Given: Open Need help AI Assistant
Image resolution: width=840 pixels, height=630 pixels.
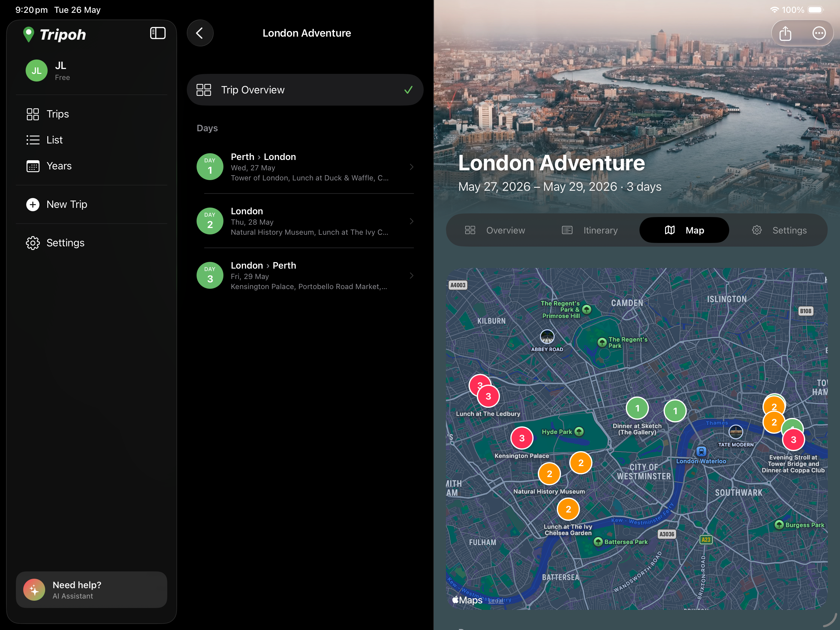Looking at the screenshot, I should [92, 589].
